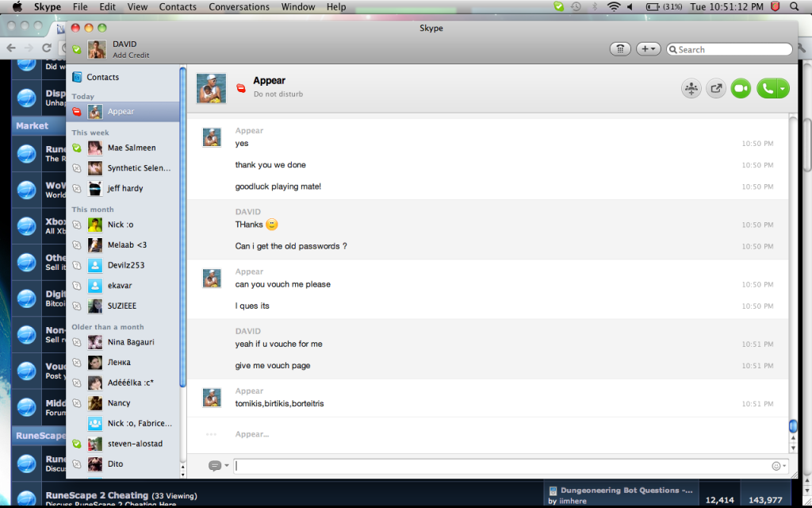
Task: Click Appear's large profile picture
Action: coord(211,88)
